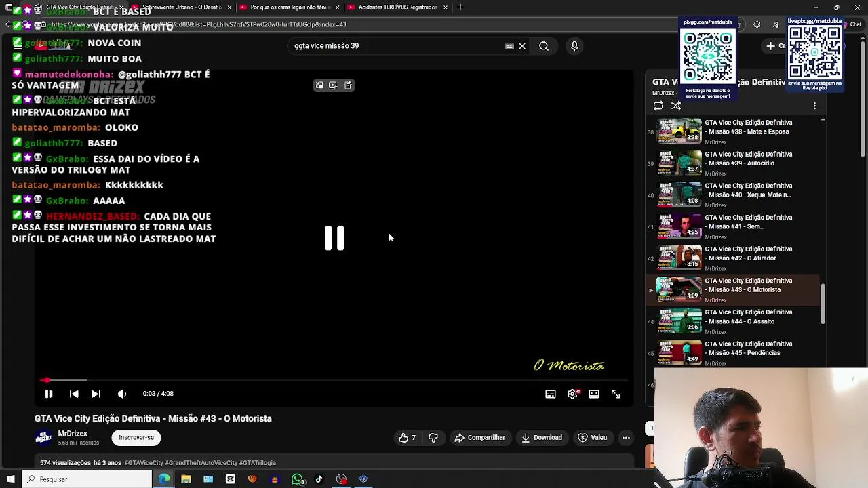This screenshot has height=488, width=868.
Task: Open video player settings gear
Action: (572, 394)
